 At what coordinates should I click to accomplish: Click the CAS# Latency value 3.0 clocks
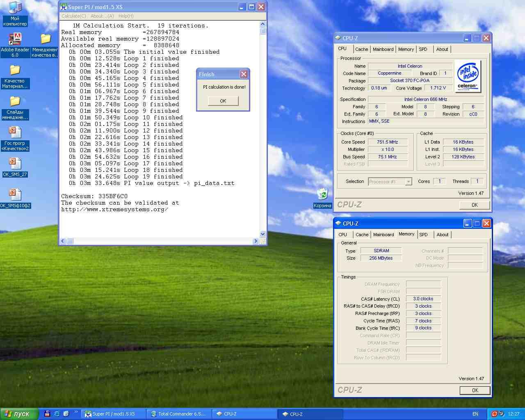tap(423, 299)
